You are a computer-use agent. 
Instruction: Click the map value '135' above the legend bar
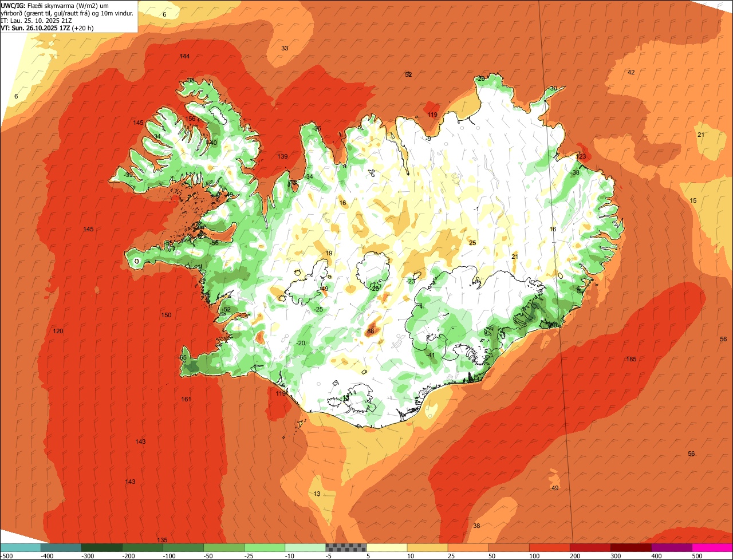tap(162, 540)
